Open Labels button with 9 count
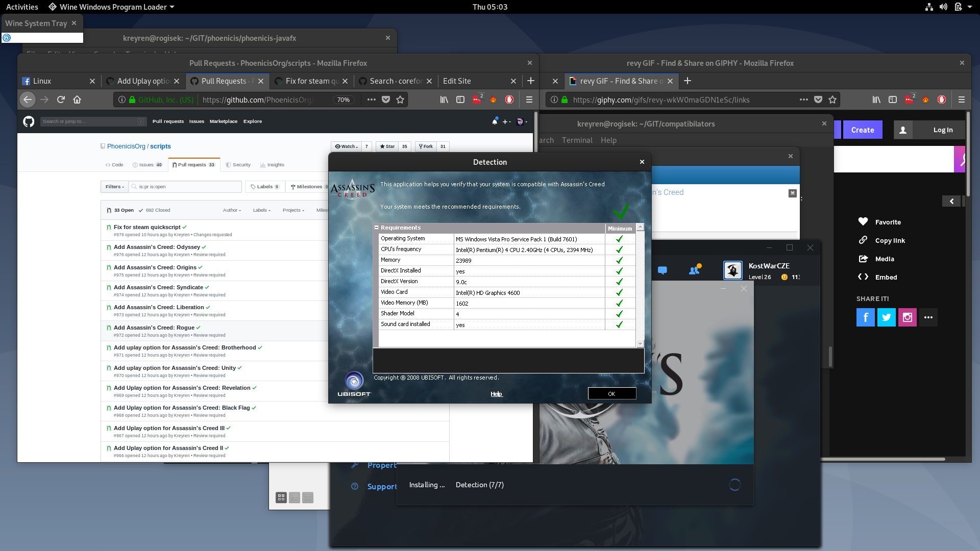The height and width of the screenshot is (551, 980). (264, 187)
